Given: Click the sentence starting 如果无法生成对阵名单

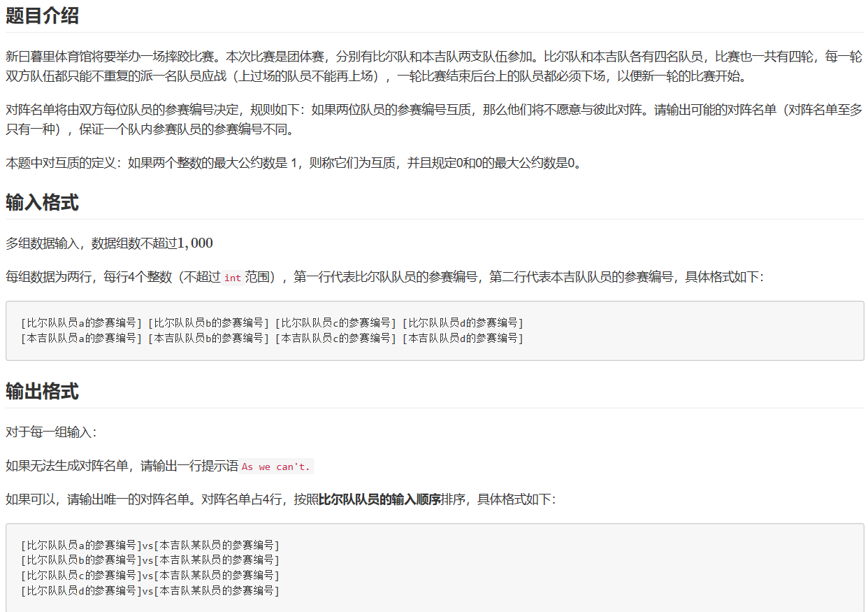Looking at the screenshot, I should pyautogui.click(x=160, y=467).
